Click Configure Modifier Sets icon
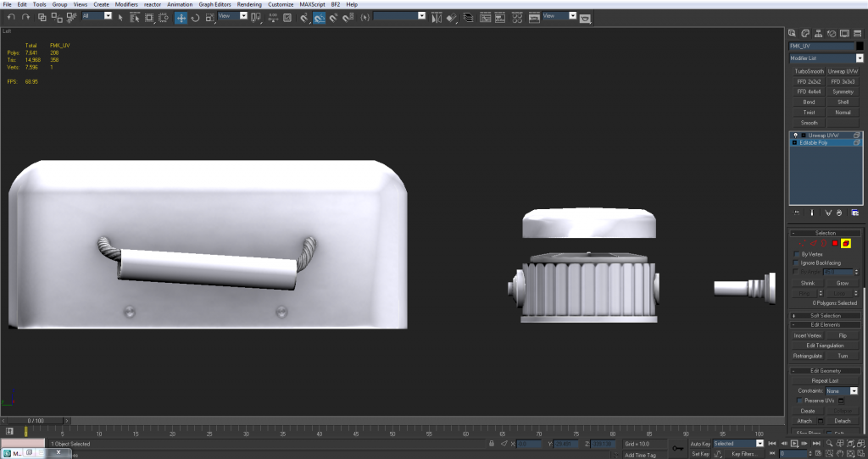 click(854, 213)
